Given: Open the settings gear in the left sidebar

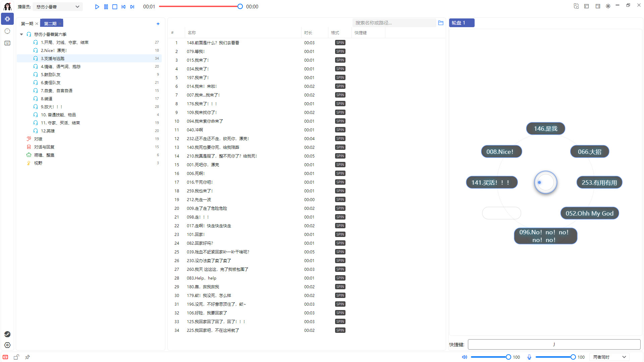Looking at the screenshot, I should 7,345.
